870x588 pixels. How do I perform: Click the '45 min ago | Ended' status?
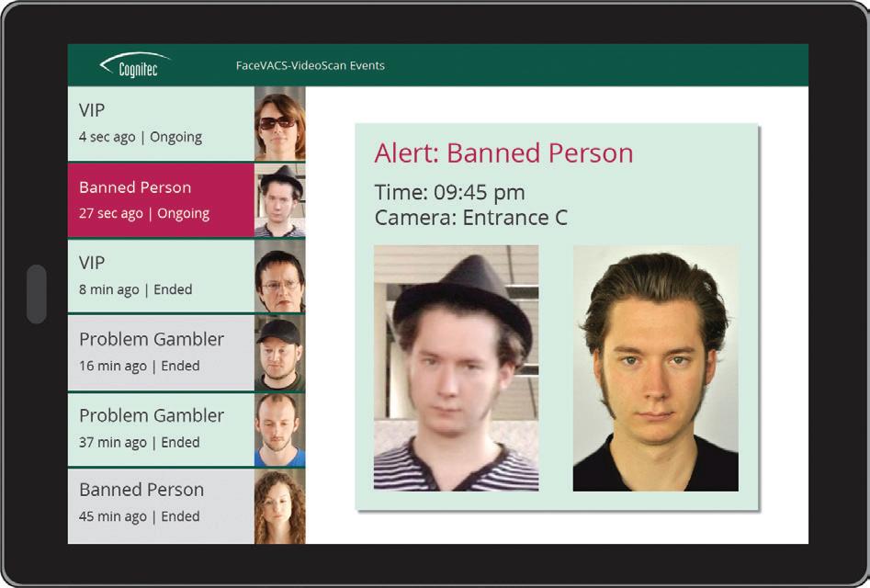tap(140, 516)
